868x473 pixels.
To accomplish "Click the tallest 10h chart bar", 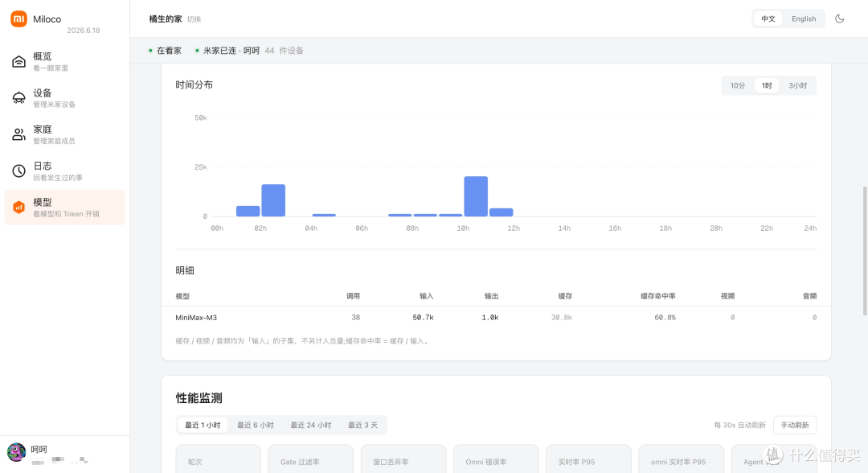I will click(x=476, y=196).
